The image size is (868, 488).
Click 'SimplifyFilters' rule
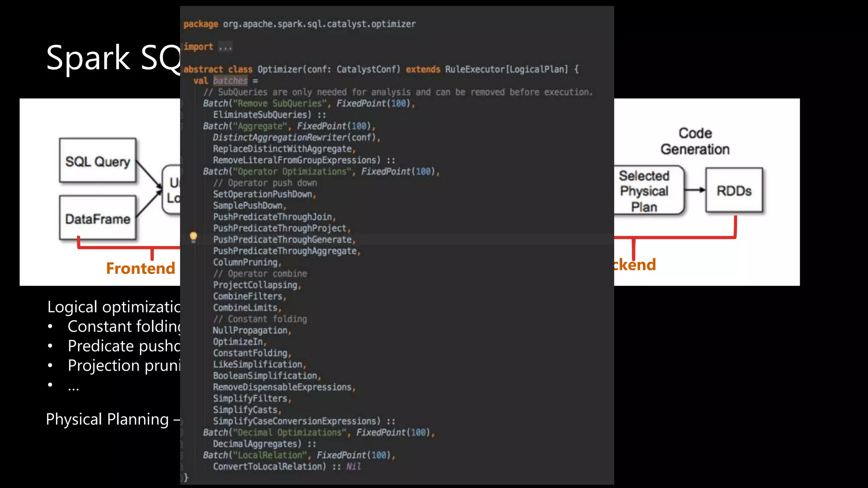[250, 399]
